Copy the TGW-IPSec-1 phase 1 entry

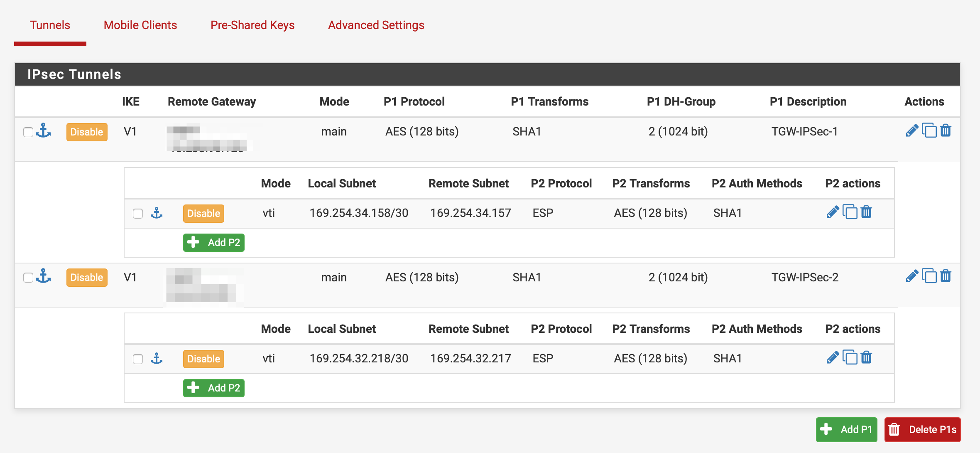click(x=929, y=130)
